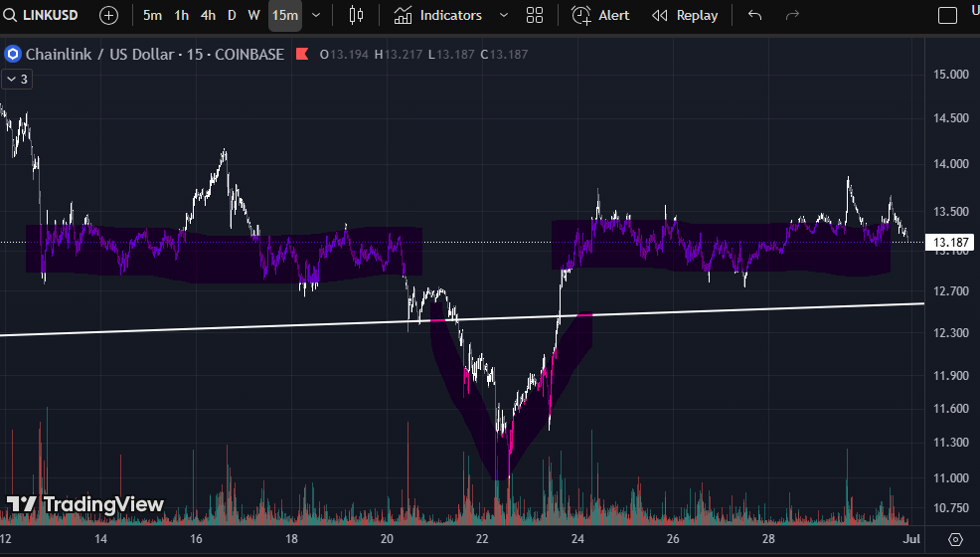Screen dimensions: 980x557
Task: Click the 22 date on time axis
Action: 482,539
